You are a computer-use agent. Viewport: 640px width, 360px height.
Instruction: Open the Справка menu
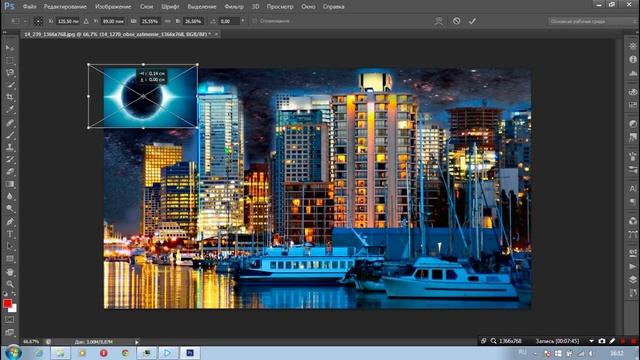333,7
